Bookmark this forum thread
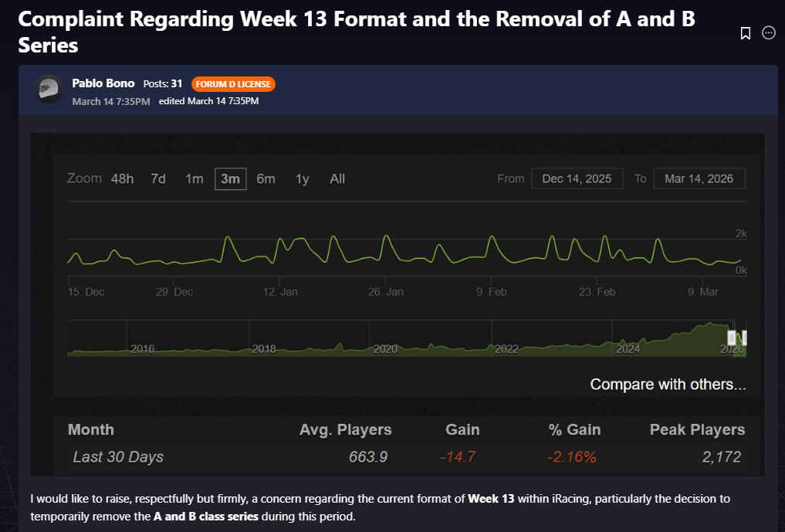 click(x=746, y=33)
